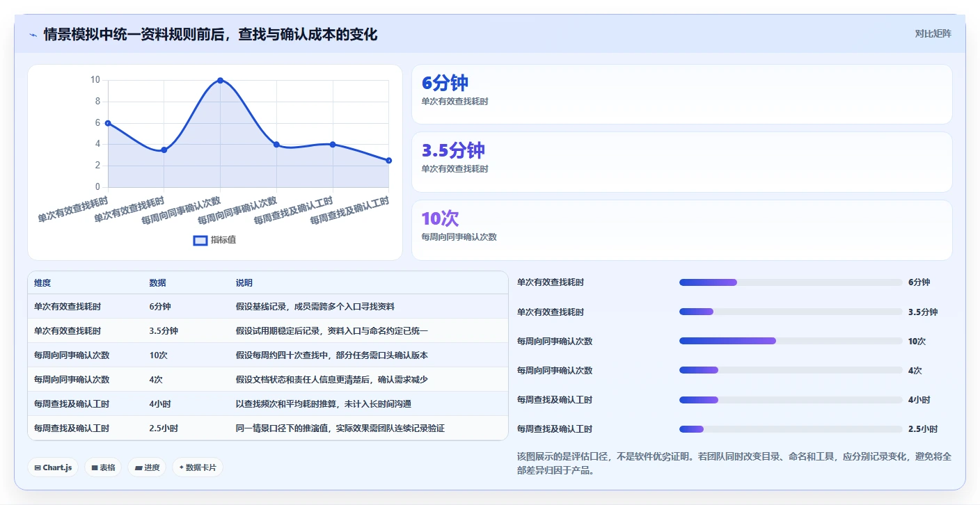The image size is (980, 505).
Task: Click the description 同一情景口径下的推演值
Action: 340,428
